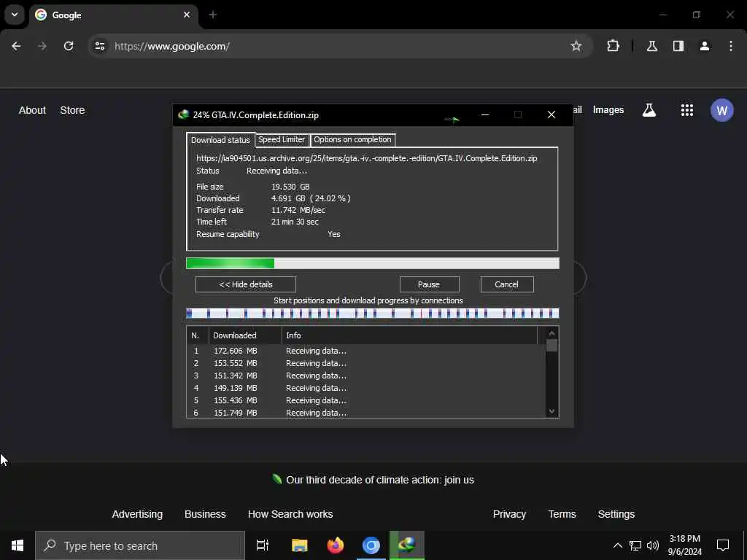Open Task View on taskbar
The height and width of the screenshot is (560, 747).
pyautogui.click(x=263, y=545)
